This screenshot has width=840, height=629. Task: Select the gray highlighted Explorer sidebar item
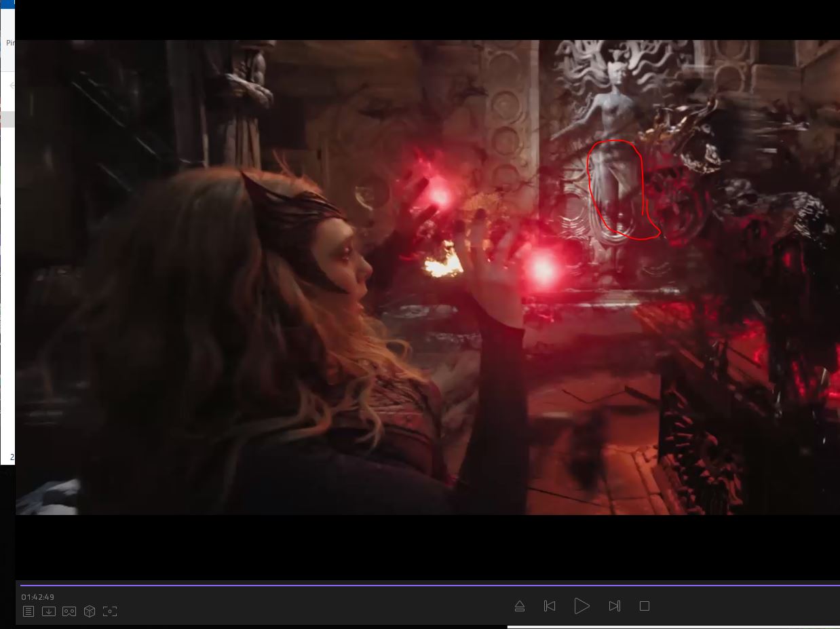coord(7,119)
